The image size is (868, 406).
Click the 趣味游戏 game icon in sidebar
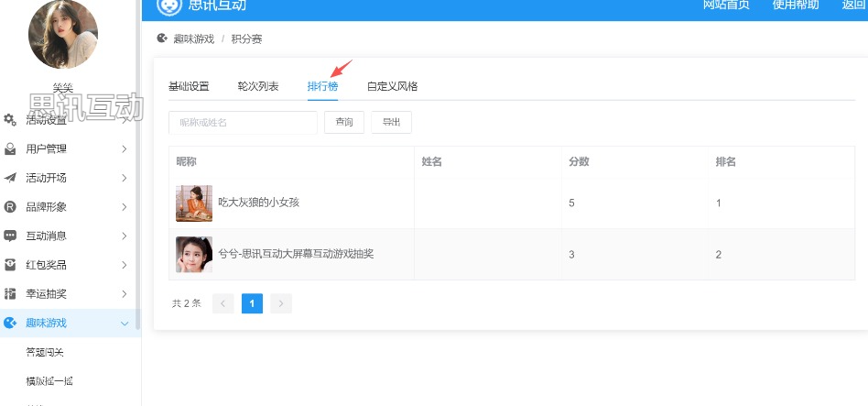[10, 323]
